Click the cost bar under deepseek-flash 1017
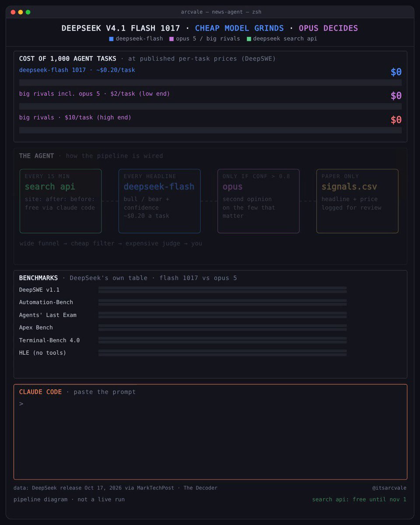 pyautogui.click(x=210, y=82)
